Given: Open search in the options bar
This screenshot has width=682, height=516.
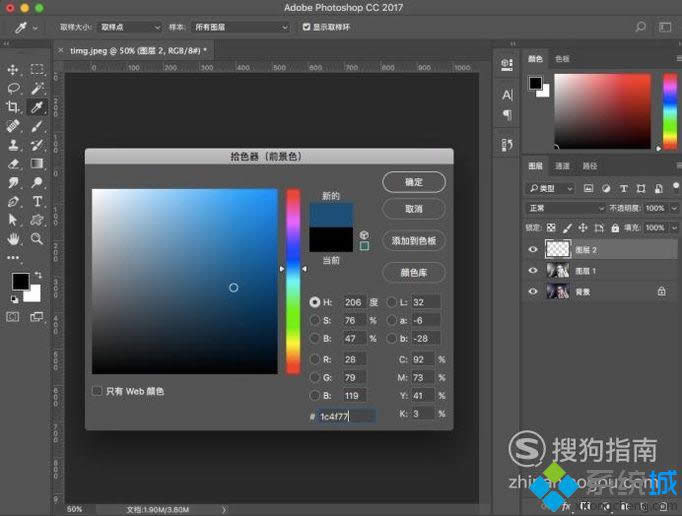Looking at the screenshot, I should (x=640, y=27).
